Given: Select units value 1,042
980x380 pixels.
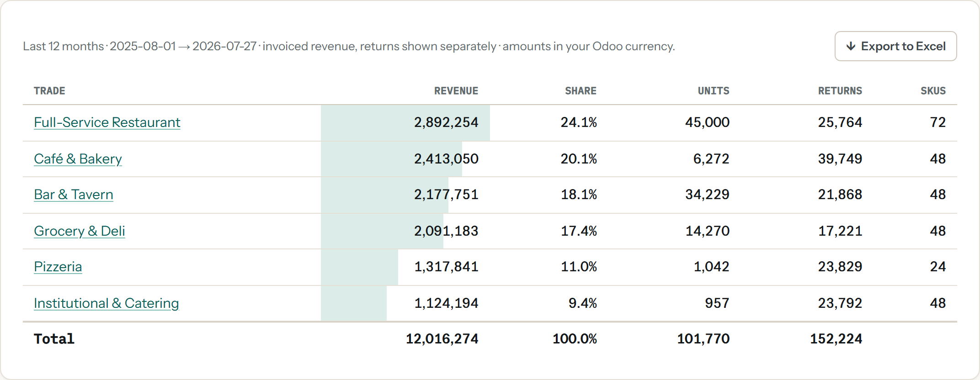Looking at the screenshot, I should coord(711,267).
